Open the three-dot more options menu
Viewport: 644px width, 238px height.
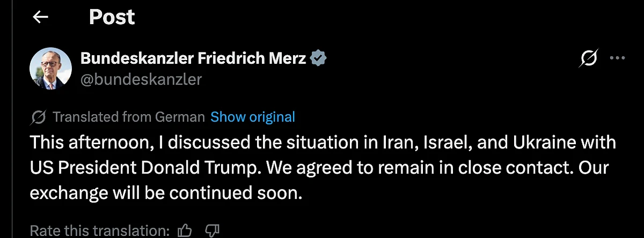[618, 59]
